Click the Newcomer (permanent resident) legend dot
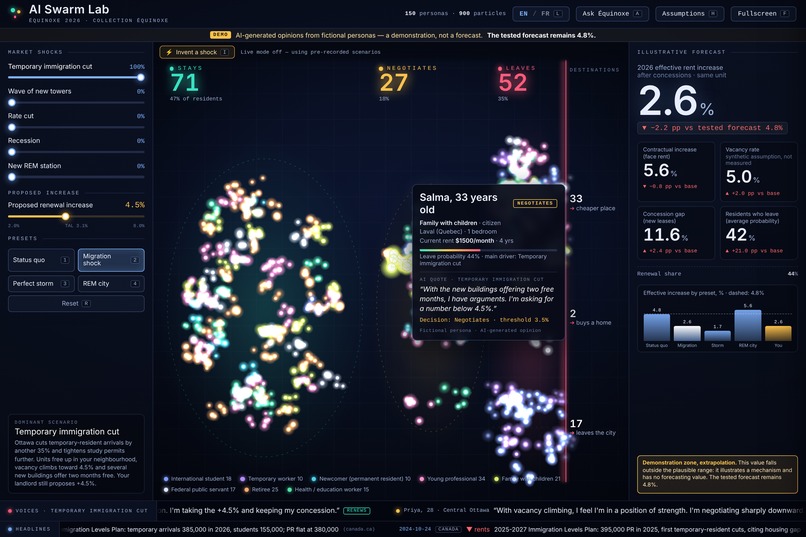This screenshot has height=537, width=806. coord(314,479)
